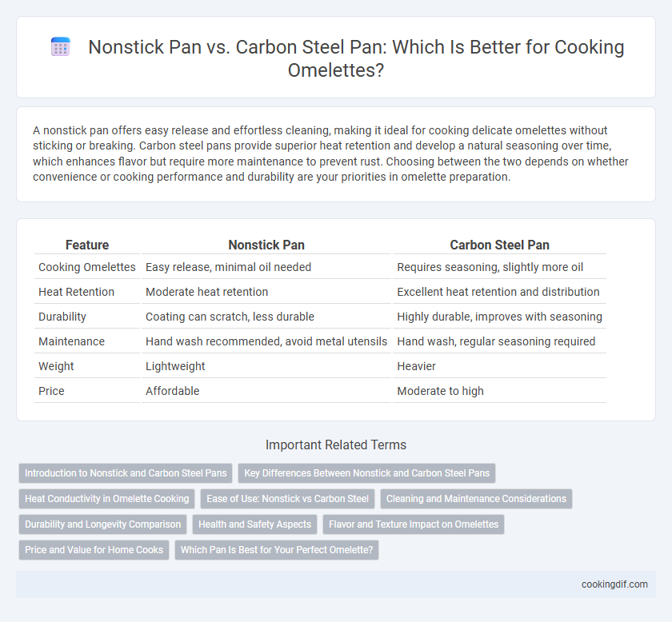Open 'Durability and Longevity Comparison' tag
Screen dimensions: 672x622
tap(103, 524)
